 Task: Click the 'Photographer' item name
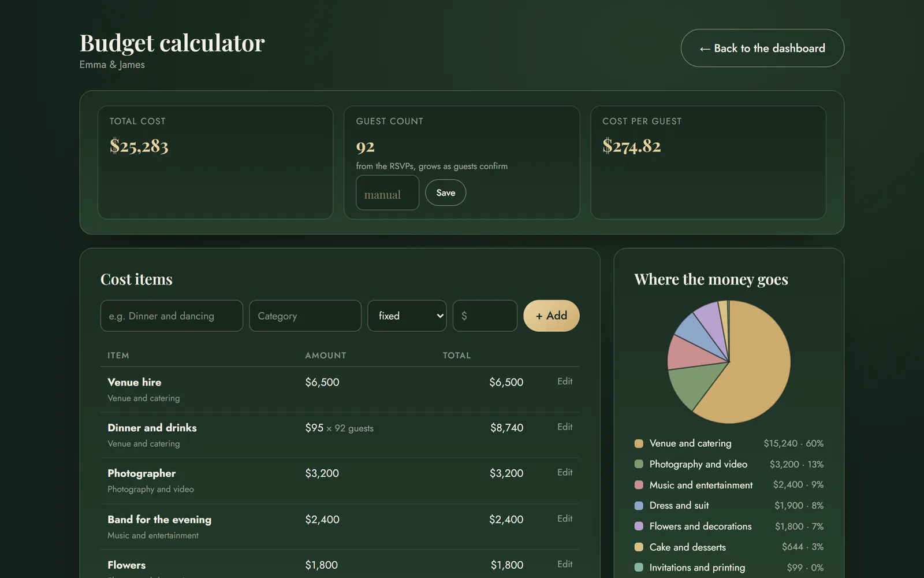[x=141, y=473]
